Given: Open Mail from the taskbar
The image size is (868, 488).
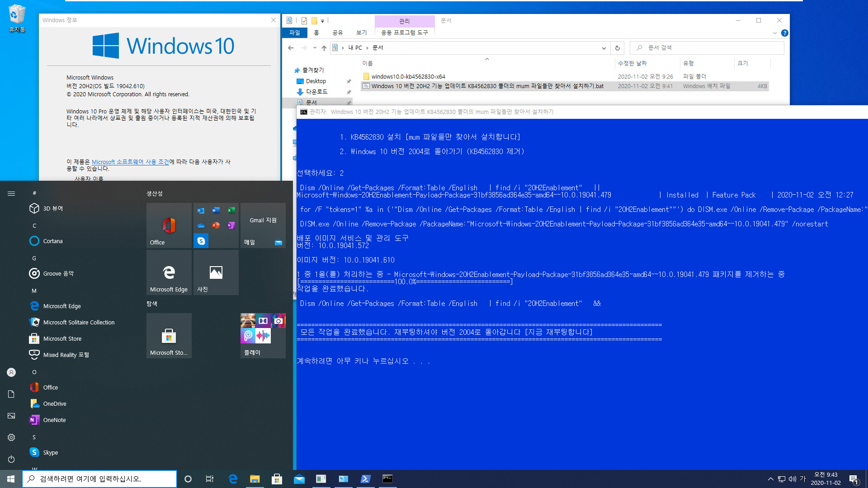Looking at the screenshot, I should pos(299,479).
